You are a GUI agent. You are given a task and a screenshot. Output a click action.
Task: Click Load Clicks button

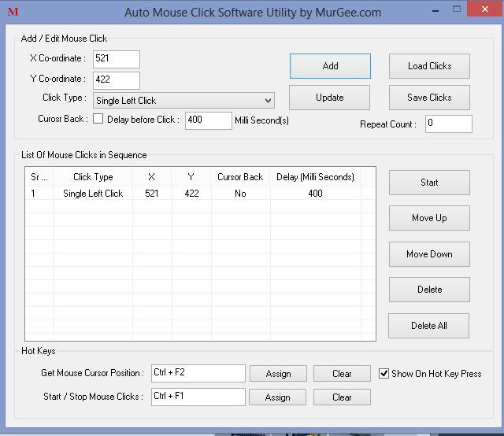click(429, 66)
